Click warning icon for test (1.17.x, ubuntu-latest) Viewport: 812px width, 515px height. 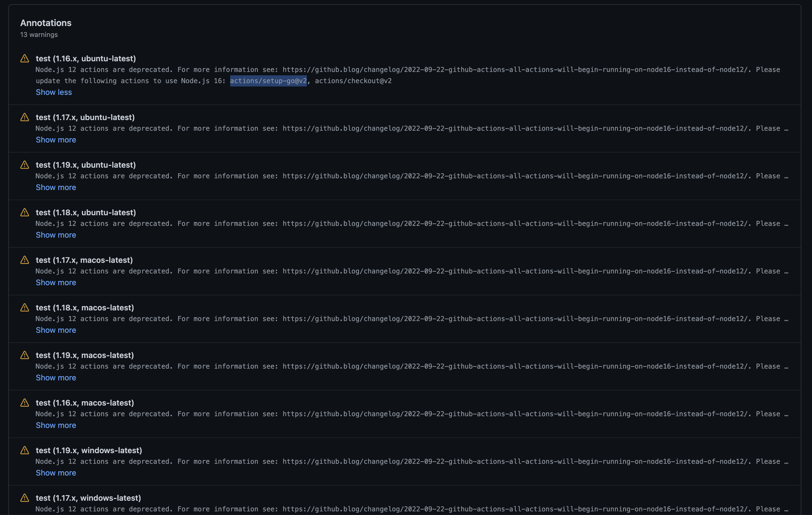coord(25,117)
